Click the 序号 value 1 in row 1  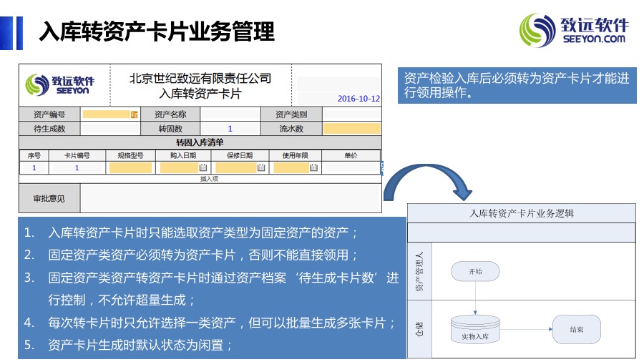[x=34, y=167]
